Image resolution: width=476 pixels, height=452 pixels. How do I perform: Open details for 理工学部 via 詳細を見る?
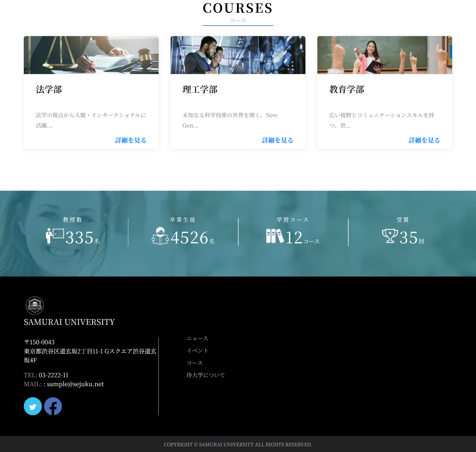coord(277,140)
